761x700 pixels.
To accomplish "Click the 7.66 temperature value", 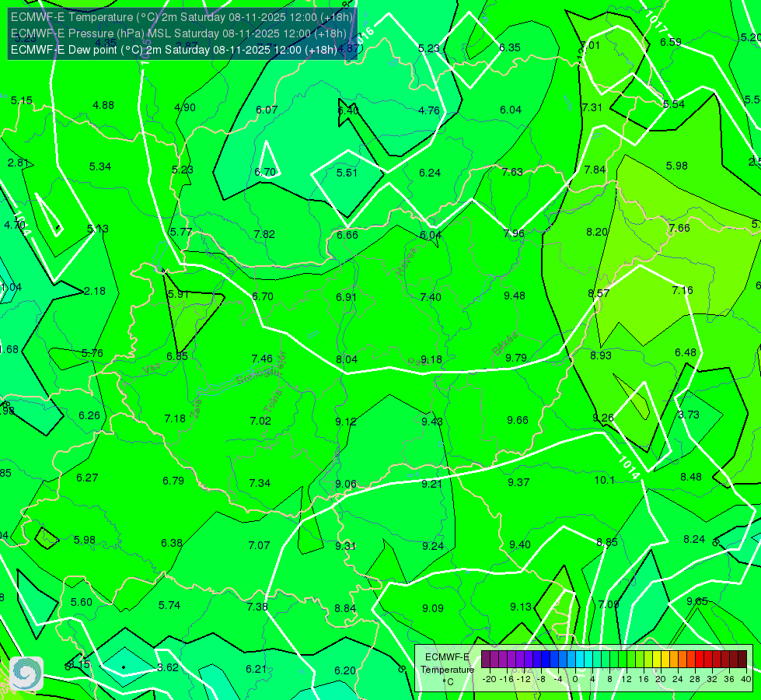I will point(679,228).
